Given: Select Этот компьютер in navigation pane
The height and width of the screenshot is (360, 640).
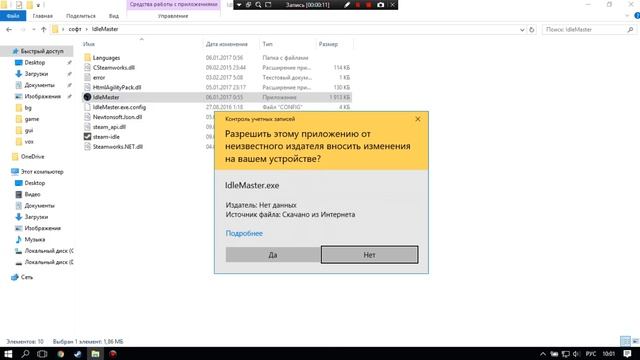Looking at the screenshot, I should [x=42, y=172].
